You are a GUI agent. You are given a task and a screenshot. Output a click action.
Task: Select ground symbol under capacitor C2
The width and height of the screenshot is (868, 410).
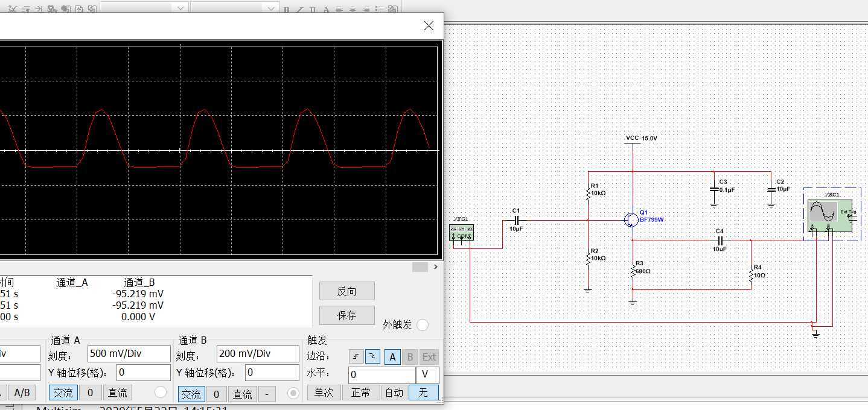[x=771, y=204]
